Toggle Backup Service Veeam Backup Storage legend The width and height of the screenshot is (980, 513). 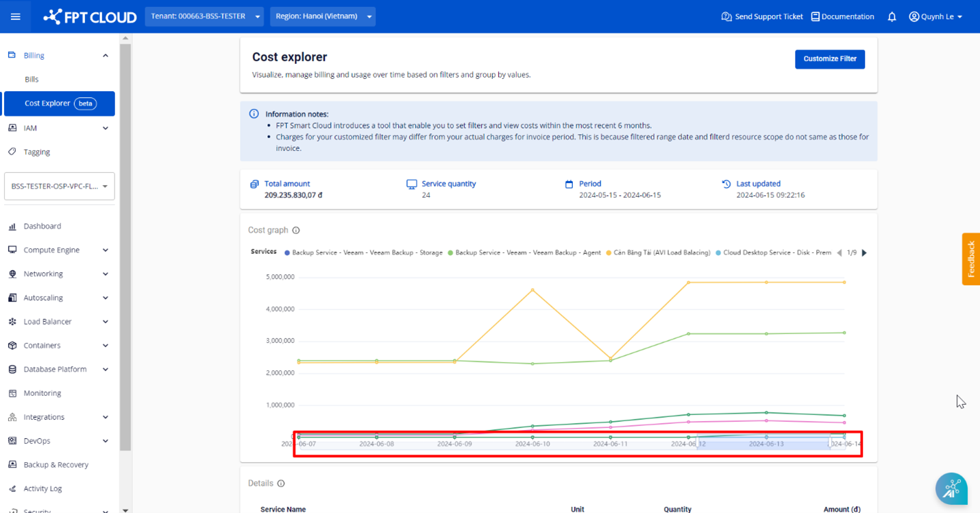point(363,252)
